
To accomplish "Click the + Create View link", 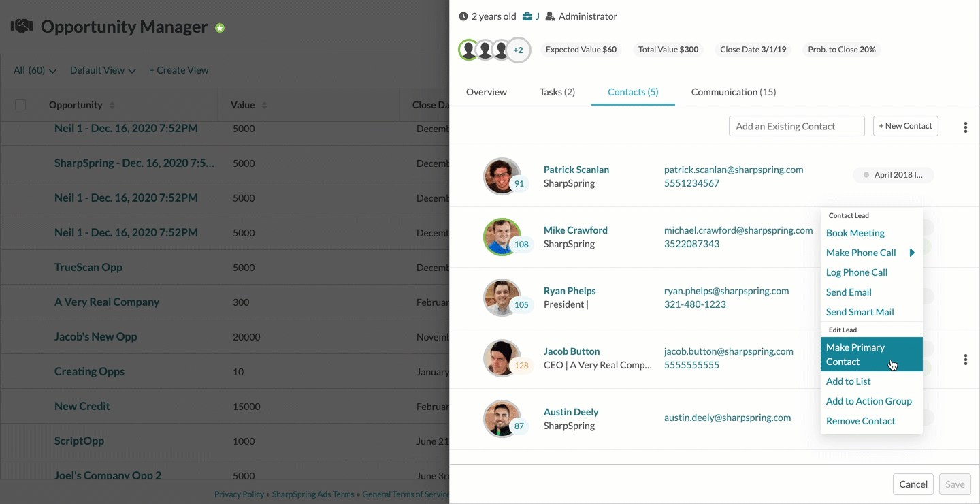I will coord(179,70).
